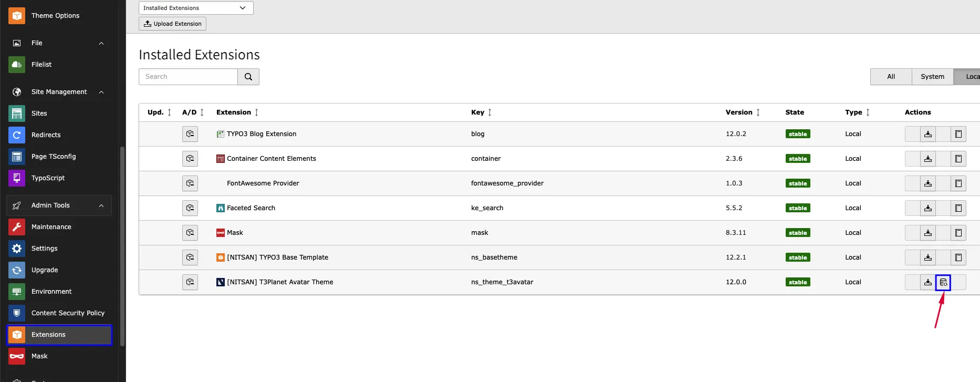
Task: Download the Mask extension archive
Action: [928, 233]
